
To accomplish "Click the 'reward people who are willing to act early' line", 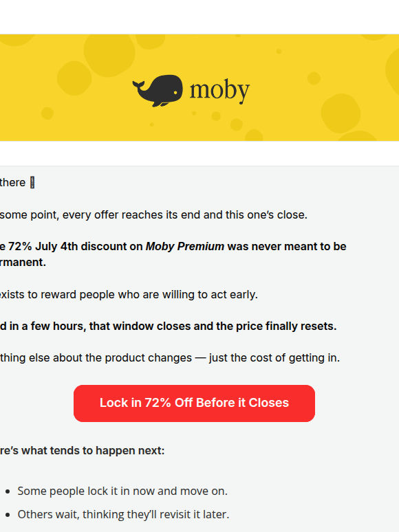I will [x=129, y=294].
